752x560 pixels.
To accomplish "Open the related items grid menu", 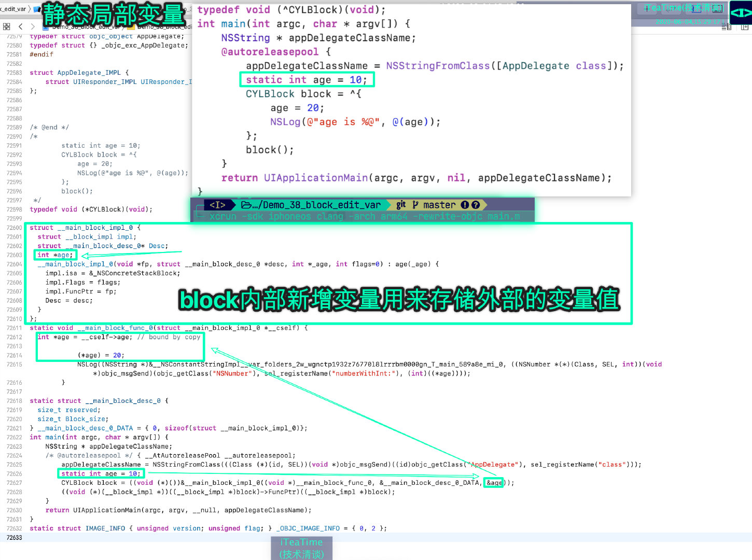I will pyautogui.click(x=6, y=26).
